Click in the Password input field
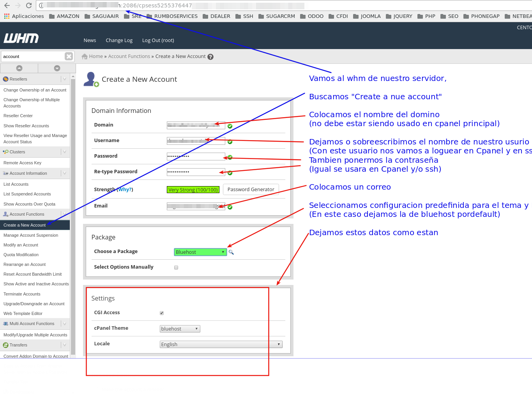 [x=196, y=157]
